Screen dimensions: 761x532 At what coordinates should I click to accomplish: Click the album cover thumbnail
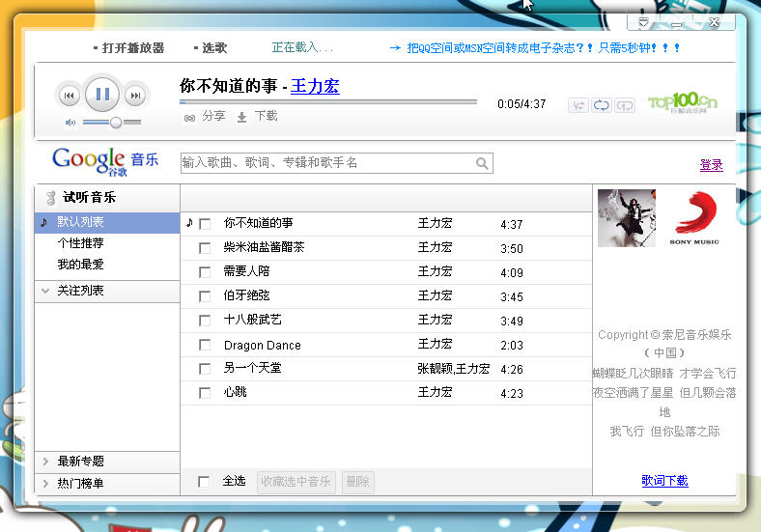[x=627, y=218]
